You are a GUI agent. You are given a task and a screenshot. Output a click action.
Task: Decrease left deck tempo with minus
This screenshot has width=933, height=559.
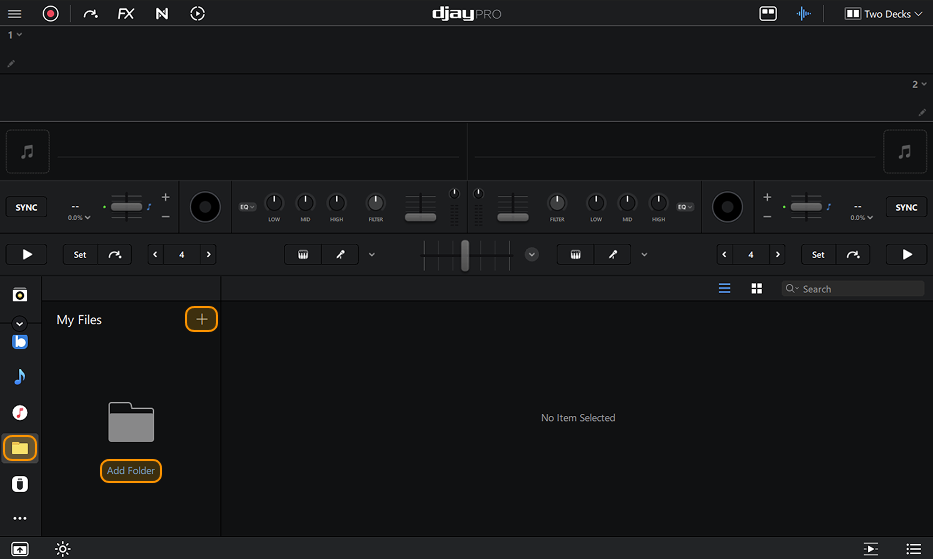point(165,217)
